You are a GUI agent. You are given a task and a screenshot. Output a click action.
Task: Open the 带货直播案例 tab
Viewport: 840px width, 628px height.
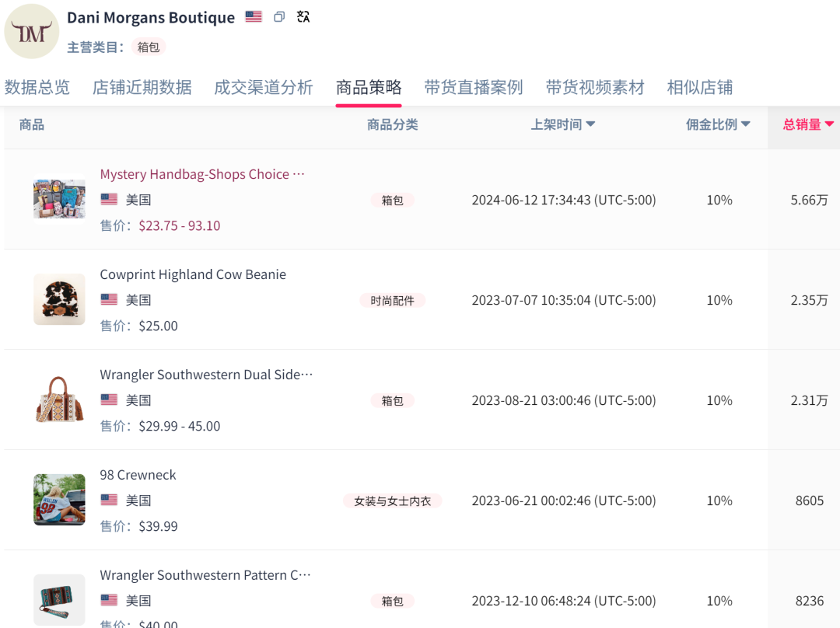(474, 87)
